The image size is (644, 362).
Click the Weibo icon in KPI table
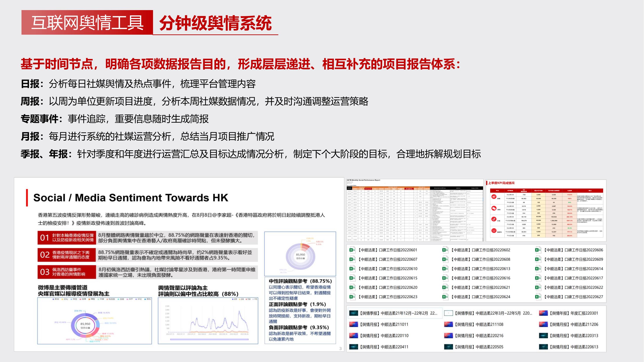pyautogui.click(x=494, y=197)
